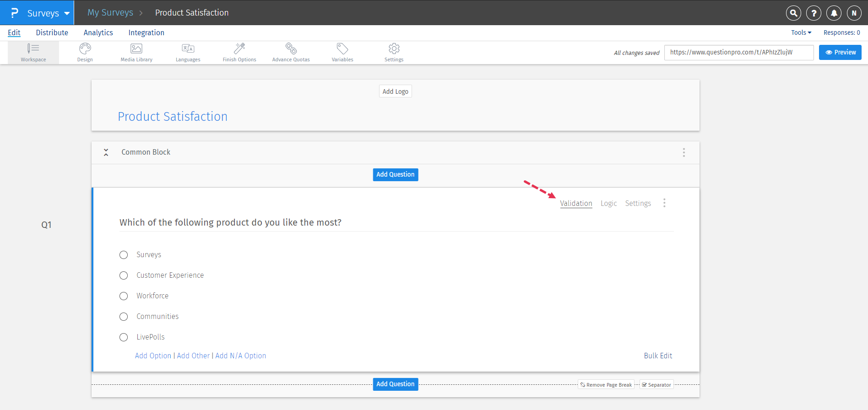Image resolution: width=868 pixels, height=410 pixels.
Task: Click the survey URL field
Action: coord(739,52)
